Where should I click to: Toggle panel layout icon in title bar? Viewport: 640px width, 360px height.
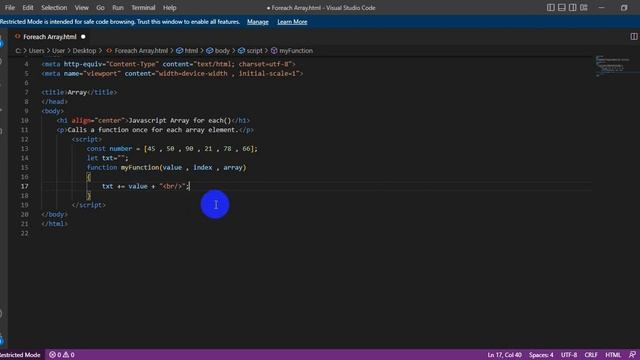click(x=562, y=8)
